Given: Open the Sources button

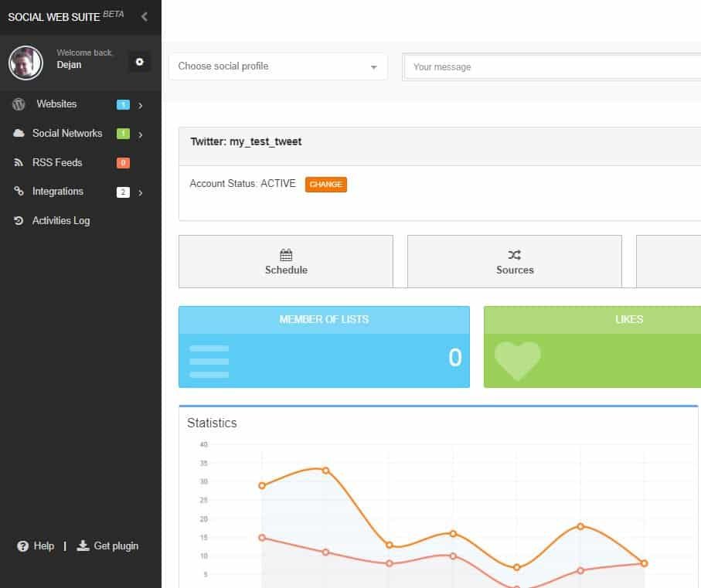Looking at the screenshot, I should pyautogui.click(x=515, y=261).
